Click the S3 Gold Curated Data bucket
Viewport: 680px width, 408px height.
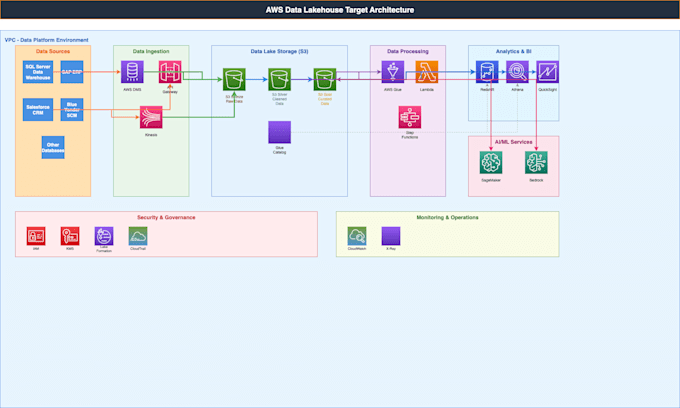(325, 79)
